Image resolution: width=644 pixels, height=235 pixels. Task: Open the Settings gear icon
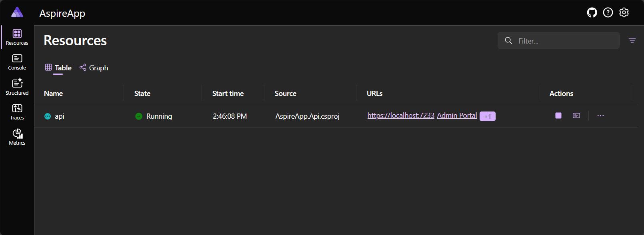(624, 13)
